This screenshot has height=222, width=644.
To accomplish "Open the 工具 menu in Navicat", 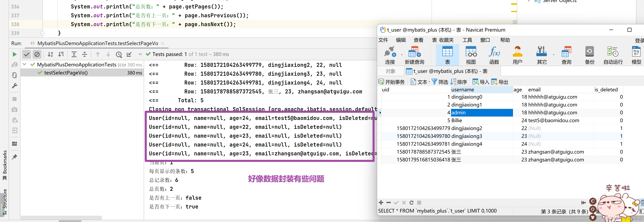I will click(467, 40).
